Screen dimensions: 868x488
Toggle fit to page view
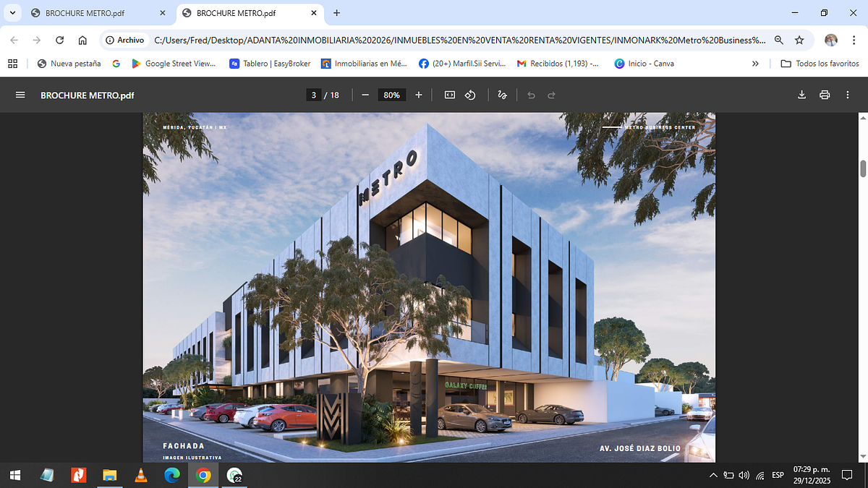point(449,95)
